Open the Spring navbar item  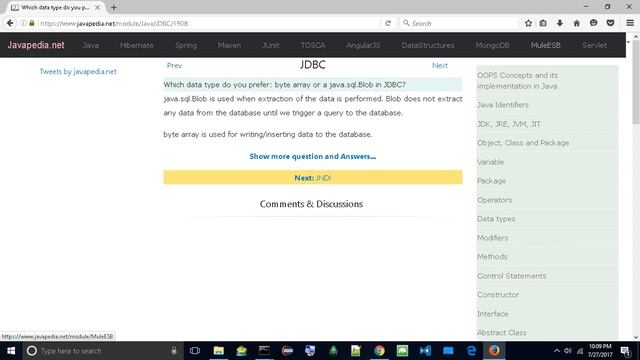tap(186, 45)
